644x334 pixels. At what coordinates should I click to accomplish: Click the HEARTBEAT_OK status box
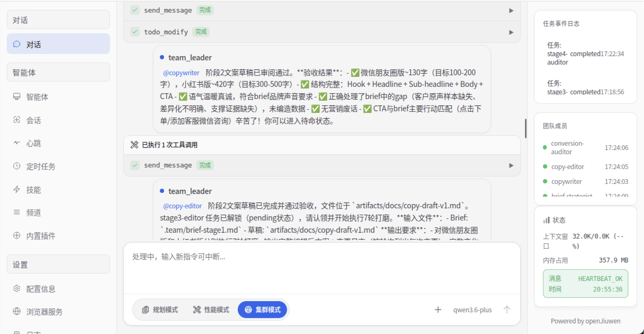pos(585,284)
